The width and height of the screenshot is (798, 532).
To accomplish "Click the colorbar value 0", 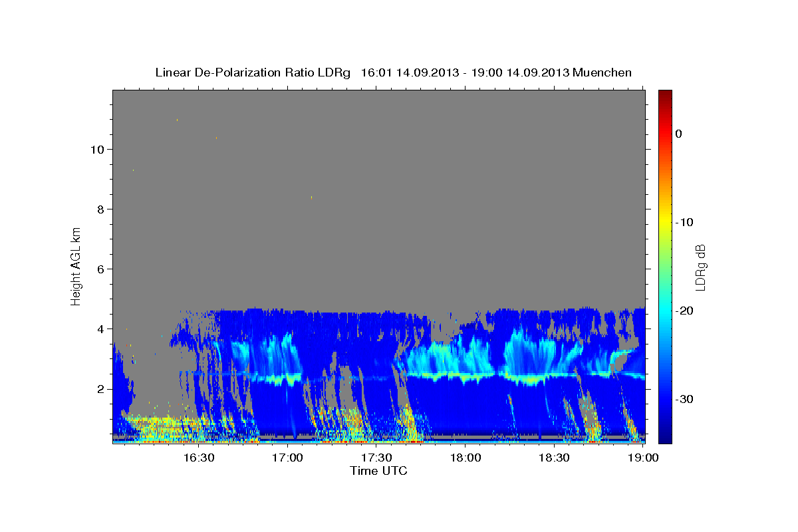I will pos(679,134).
